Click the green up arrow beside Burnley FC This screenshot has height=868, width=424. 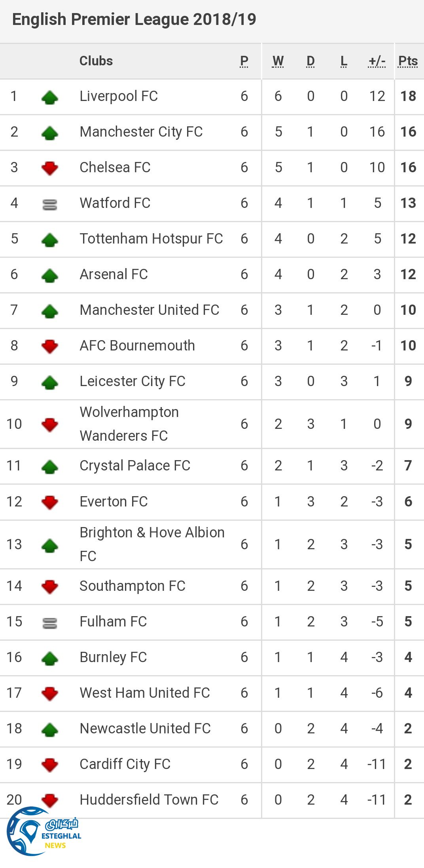[50, 658]
